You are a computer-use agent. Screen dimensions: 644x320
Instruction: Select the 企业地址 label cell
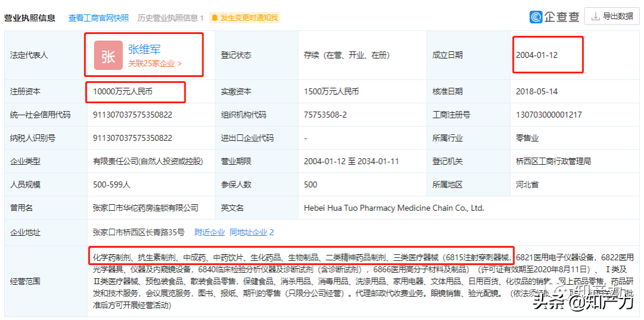pyautogui.click(x=45, y=233)
